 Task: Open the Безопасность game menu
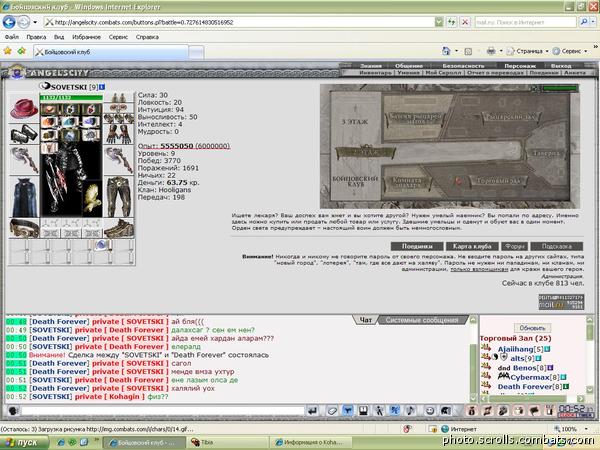pos(463,66)
